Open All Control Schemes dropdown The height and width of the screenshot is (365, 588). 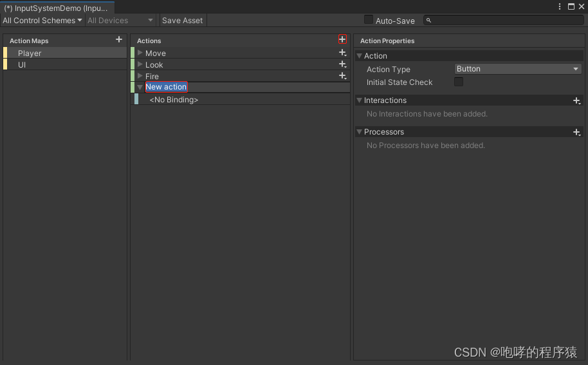point(42,21)
